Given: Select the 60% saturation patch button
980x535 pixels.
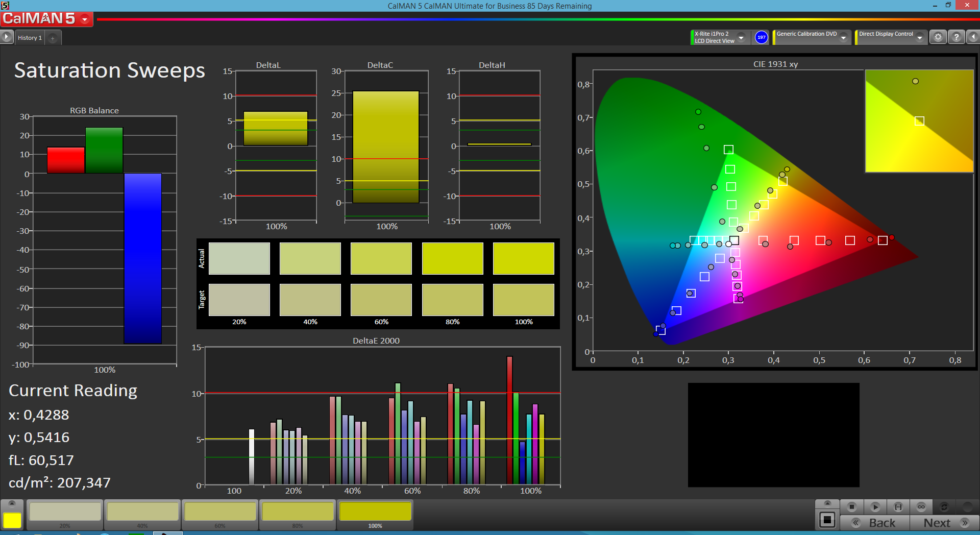Looking at the screenshot, I should [x=220, y=515].
